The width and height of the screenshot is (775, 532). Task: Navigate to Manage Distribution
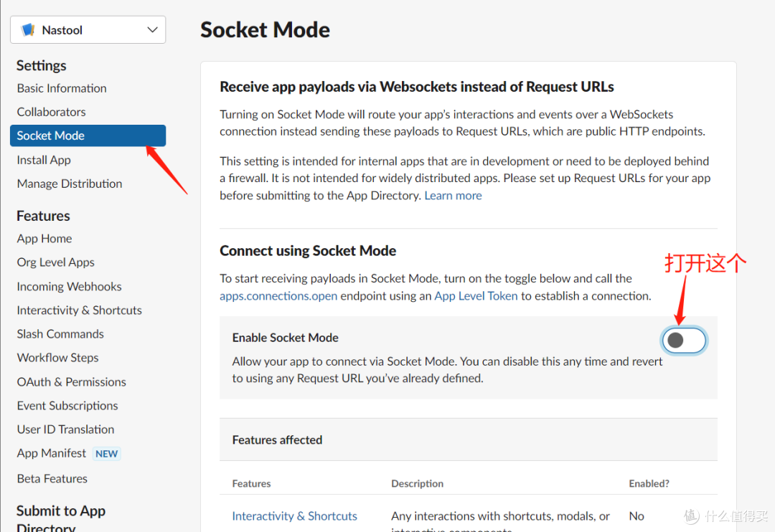pos(70,184)
